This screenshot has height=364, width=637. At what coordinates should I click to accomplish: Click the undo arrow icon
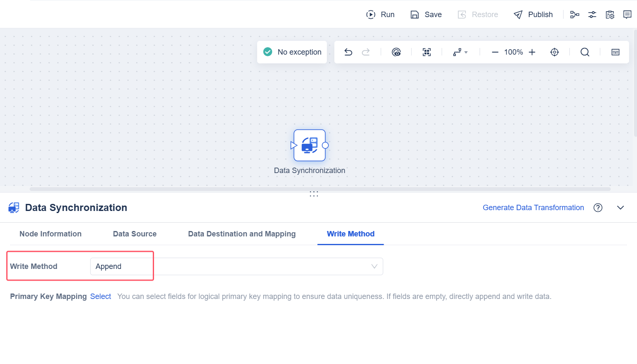pyautogui.click(x=348, y=52)
